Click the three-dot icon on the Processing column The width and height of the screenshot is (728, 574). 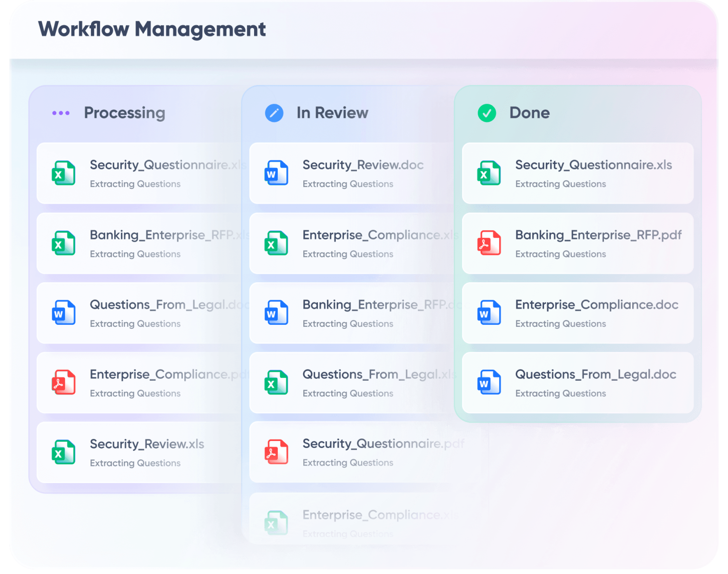61,113
